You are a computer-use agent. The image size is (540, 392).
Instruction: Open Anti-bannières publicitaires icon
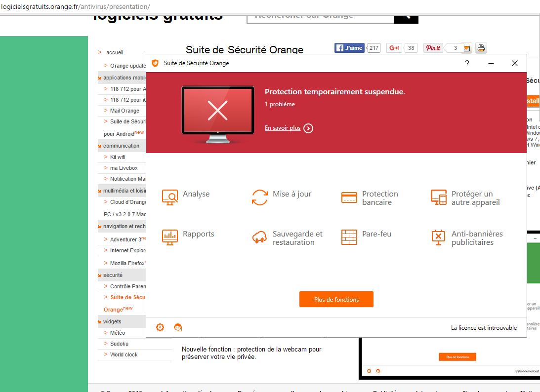click(439, 237)
